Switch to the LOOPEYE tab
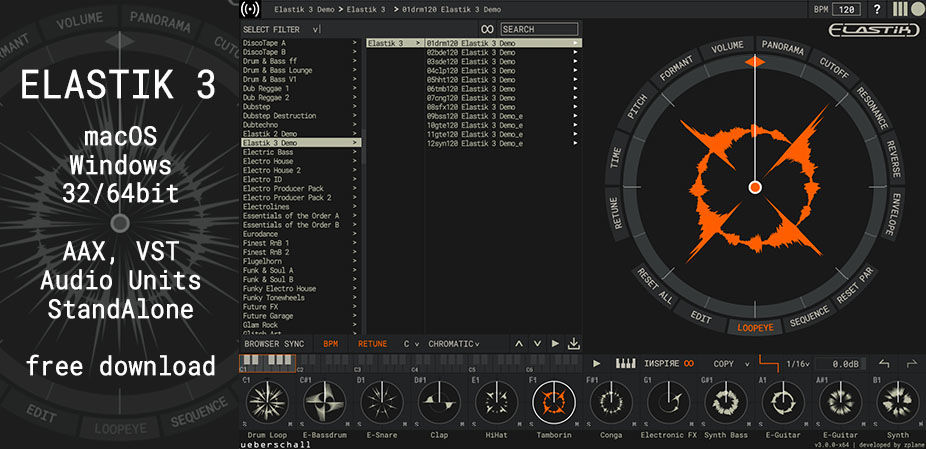This screenshot has width=926, height=449. [x=755, y=327]
